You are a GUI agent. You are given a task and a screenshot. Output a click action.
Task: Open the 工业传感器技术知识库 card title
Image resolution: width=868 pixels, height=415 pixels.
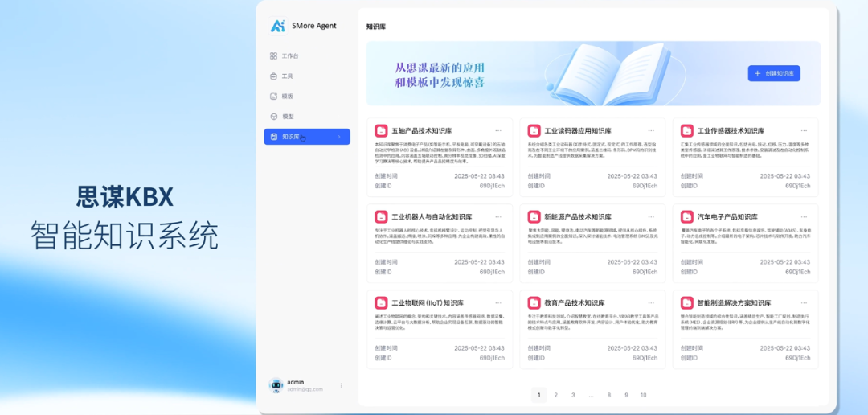730,131
